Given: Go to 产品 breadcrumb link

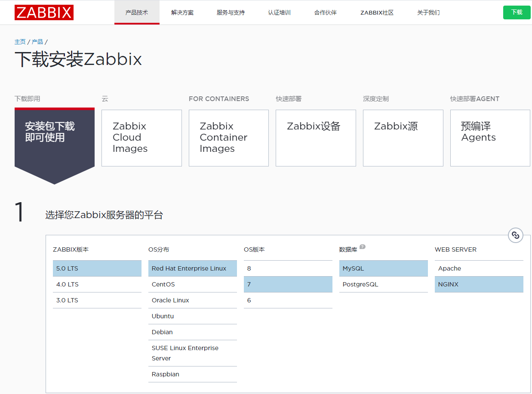Looking at the screenshot, I should coord(37,42).
